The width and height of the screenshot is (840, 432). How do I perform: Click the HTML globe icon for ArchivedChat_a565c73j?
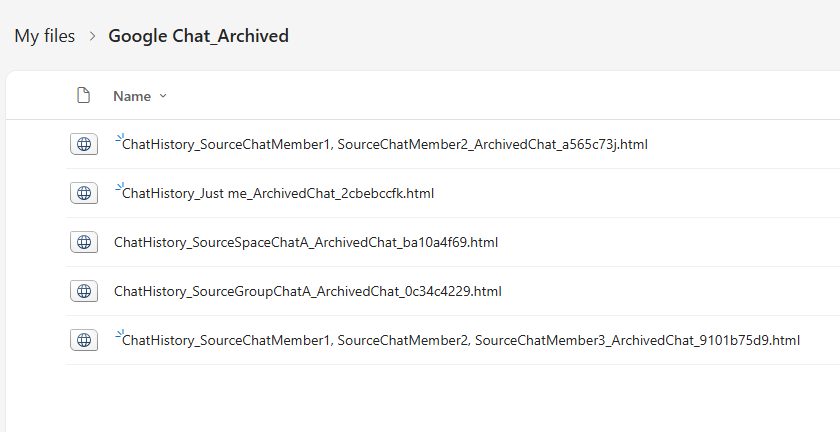point(84,144)
